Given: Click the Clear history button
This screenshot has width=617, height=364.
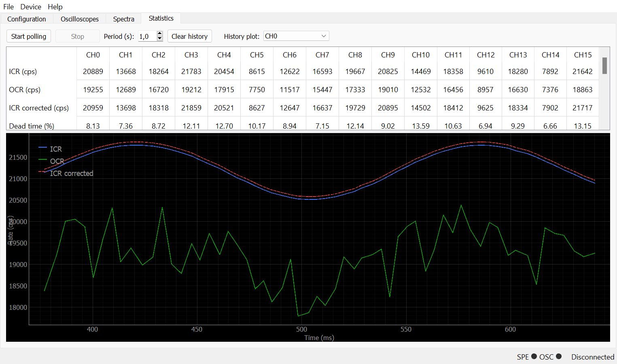Looking at the screenshot, I should (190, 36).
